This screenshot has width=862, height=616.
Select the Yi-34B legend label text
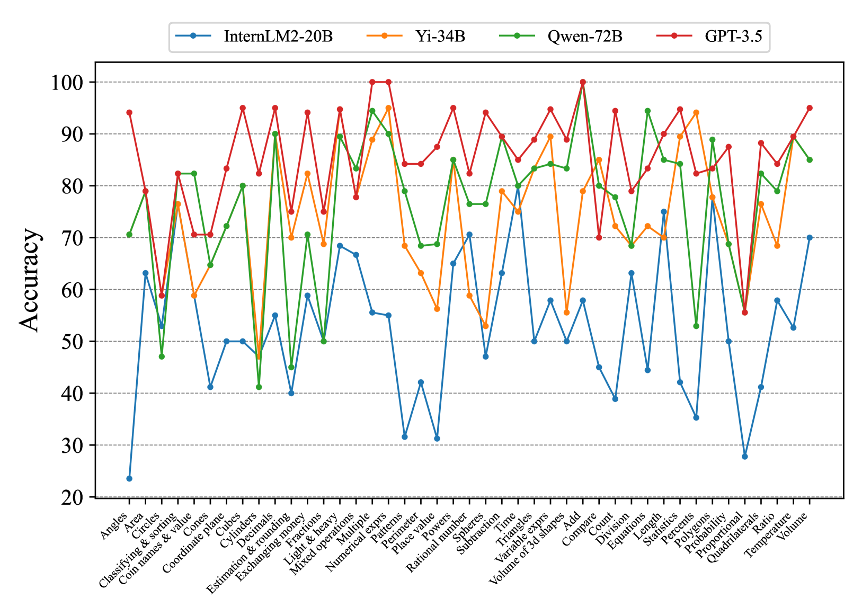point(440,37)
